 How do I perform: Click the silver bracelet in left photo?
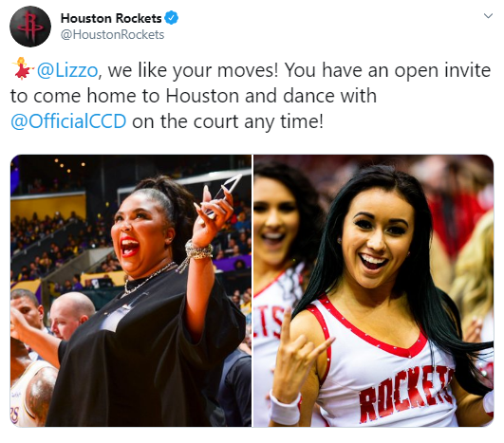(x=198, y=250)
